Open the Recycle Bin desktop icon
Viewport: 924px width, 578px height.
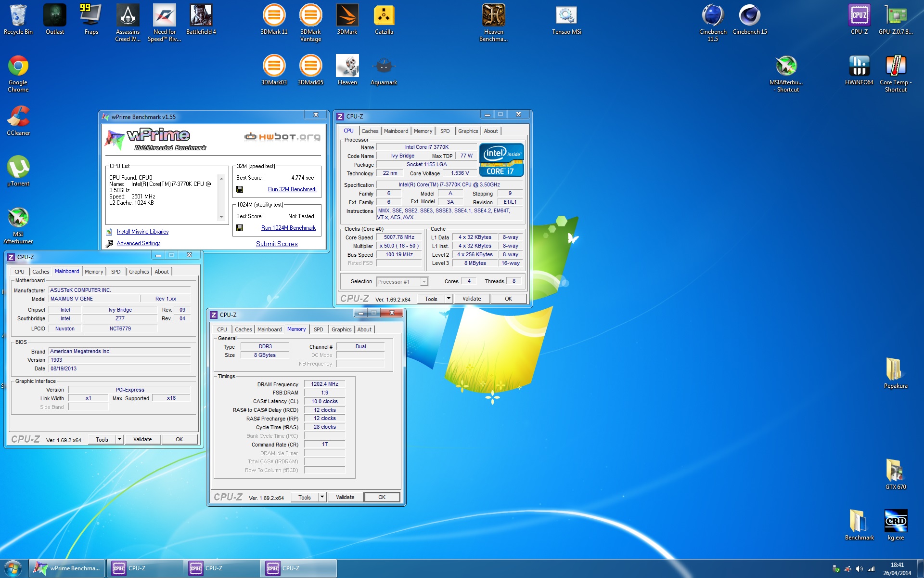pos(18,20)
